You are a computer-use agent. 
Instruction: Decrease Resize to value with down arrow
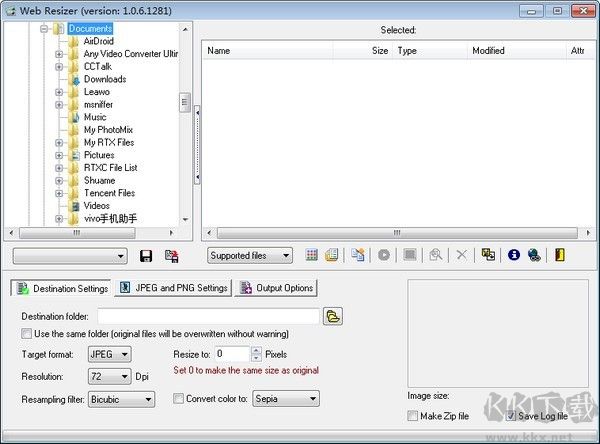coord(256,358)
